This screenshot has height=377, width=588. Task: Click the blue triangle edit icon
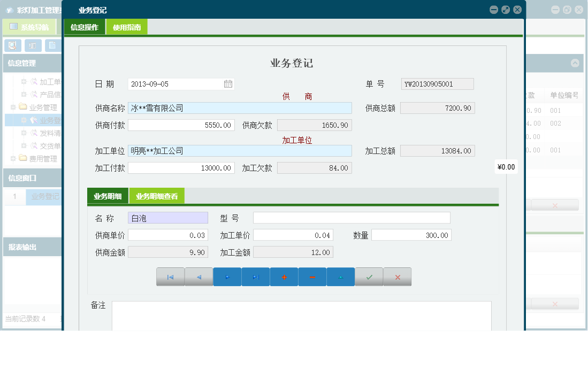pyautogui.click(x=341, y=276)
